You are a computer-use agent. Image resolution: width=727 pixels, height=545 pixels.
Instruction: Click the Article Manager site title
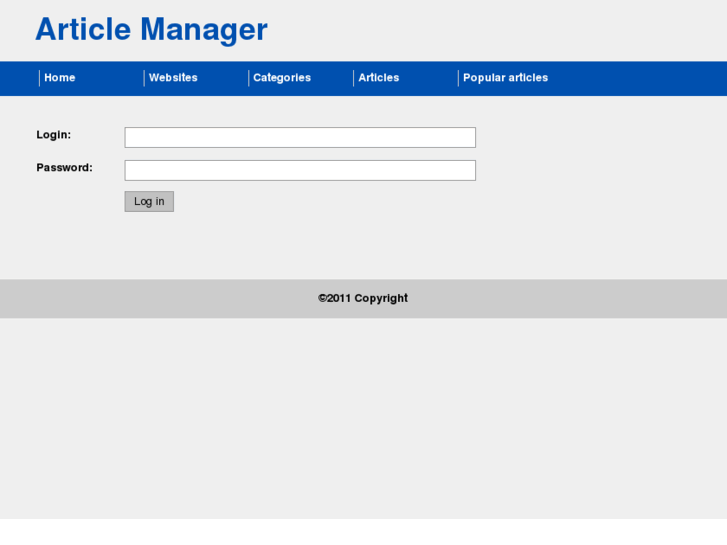151,30
